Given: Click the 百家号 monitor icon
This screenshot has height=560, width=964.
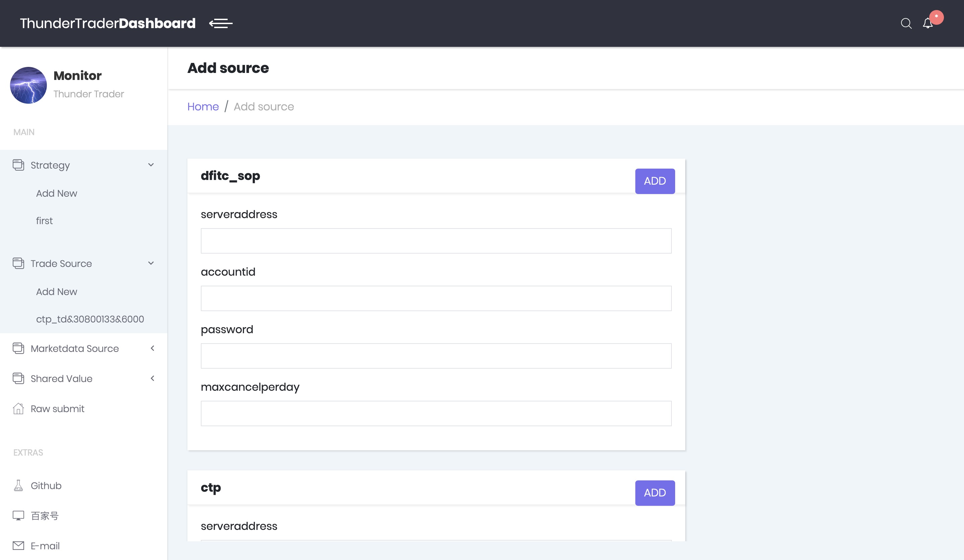Looking at the screenshot, I should 18,515.
